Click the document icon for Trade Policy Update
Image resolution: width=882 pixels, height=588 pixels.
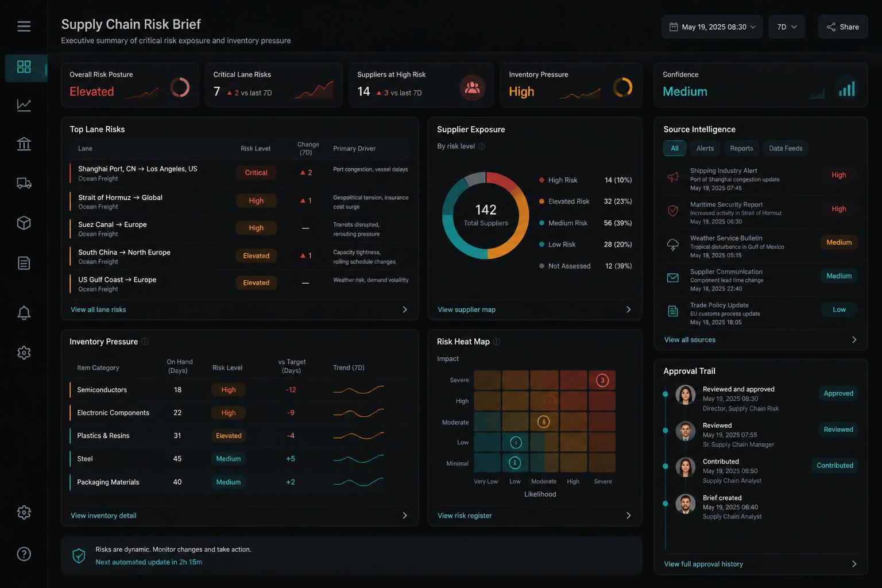(673, 311)
